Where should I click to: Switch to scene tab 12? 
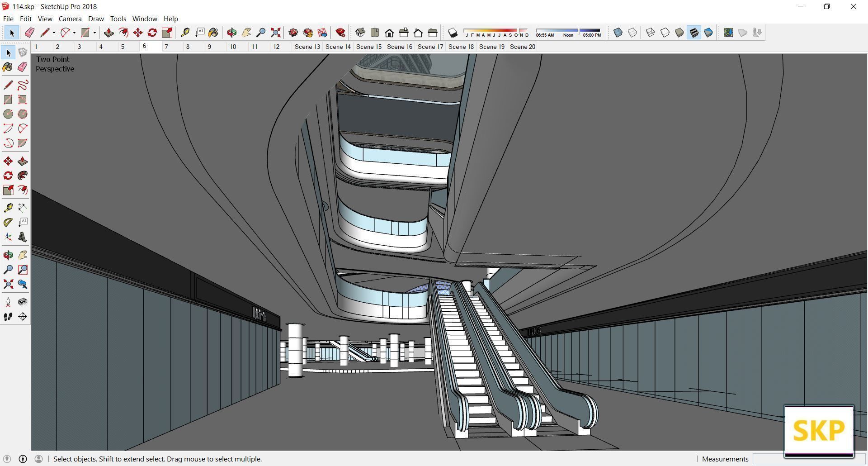pyautogui.click(x=280, y=47)
